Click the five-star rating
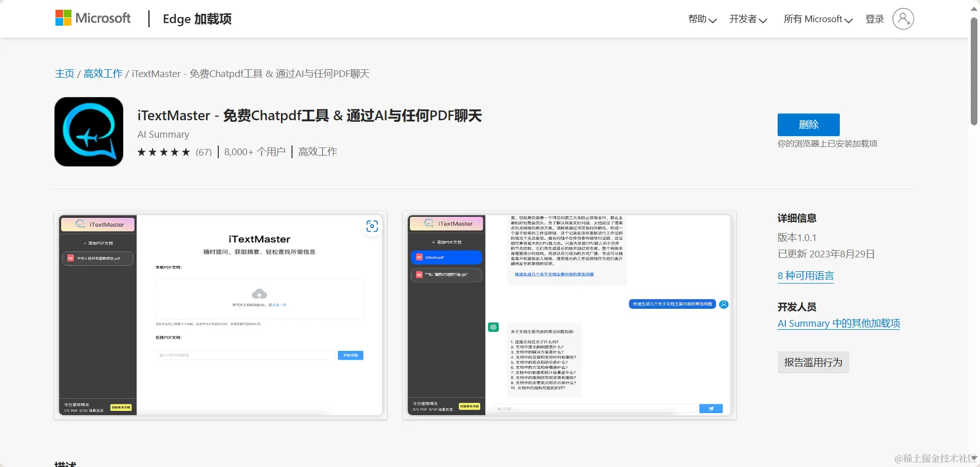 point(164,152)
